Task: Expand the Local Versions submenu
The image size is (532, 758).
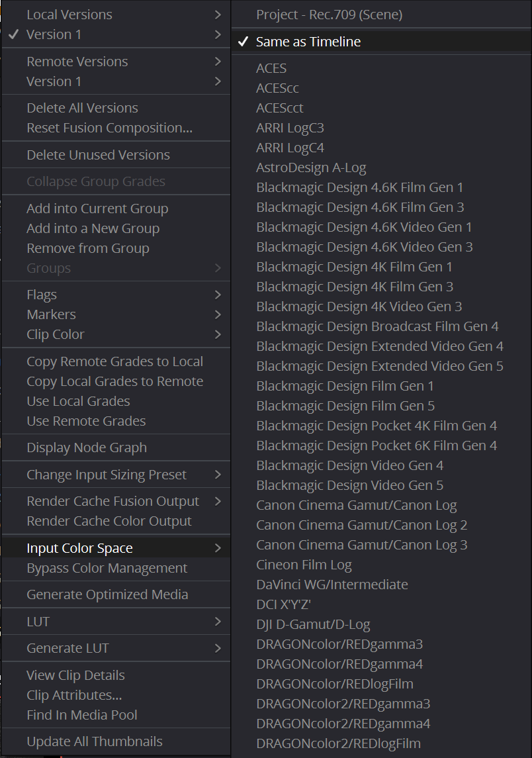Action: pos(116,15)
